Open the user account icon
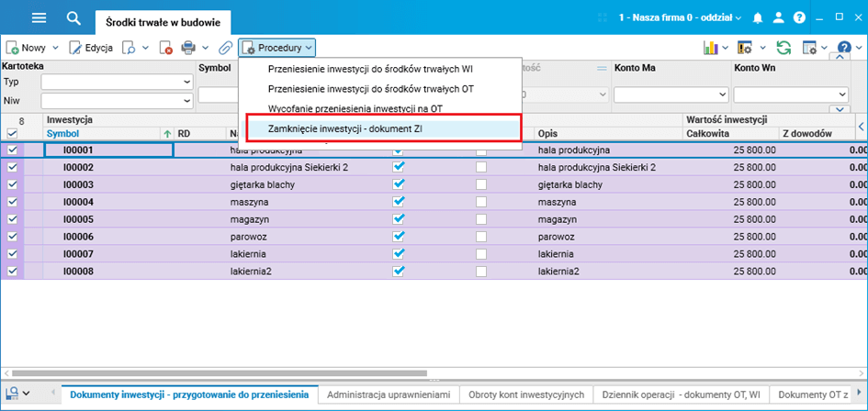This screenshot has height=411, width=868. tap(778, 17)
